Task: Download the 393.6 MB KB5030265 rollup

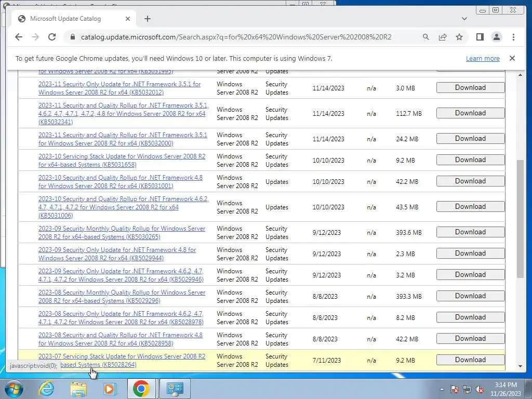Action: pyautogui.click(x=470, y=232)
